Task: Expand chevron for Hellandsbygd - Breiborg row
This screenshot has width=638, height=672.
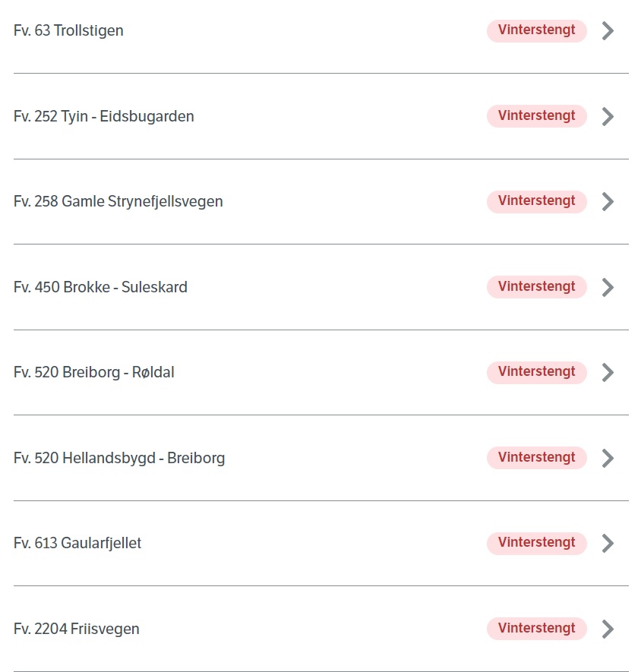Action: pyautogui.click(x=608, y=458)
